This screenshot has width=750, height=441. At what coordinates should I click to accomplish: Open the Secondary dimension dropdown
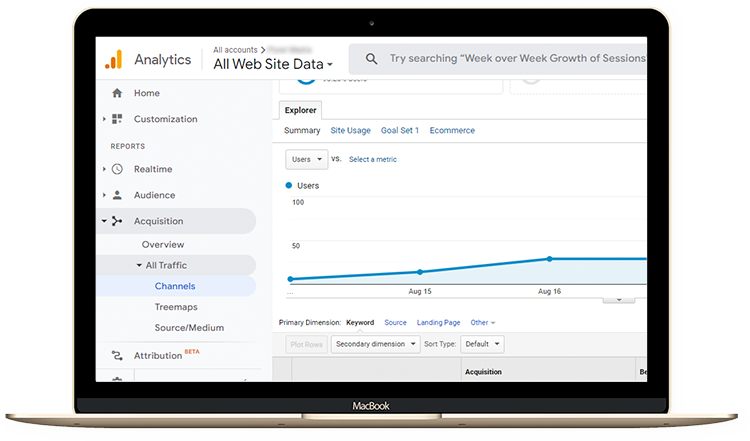pyautogui.click(x=375, y=344)
